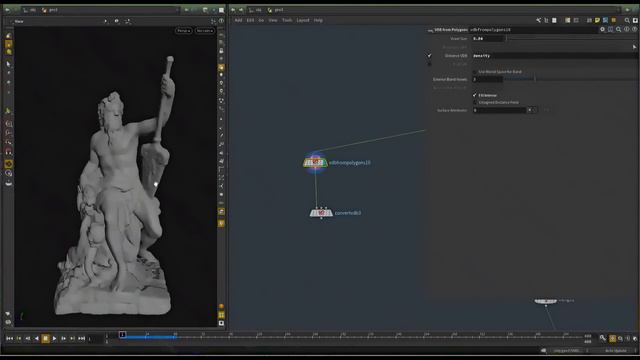Enable Unsigned Distance Field checkbox
This screenshot has width=640, height=360.
click(x=475, y=102)
